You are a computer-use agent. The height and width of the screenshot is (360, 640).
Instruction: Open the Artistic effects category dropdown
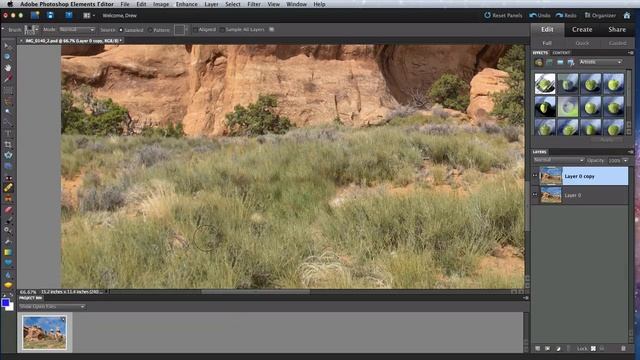coord(601,62)
